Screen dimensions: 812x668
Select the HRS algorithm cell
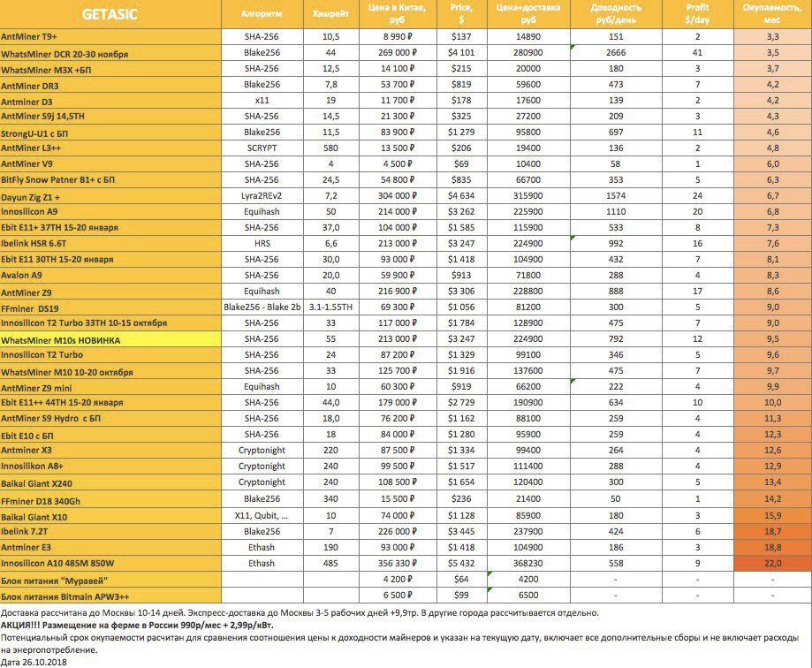(262, 243)
